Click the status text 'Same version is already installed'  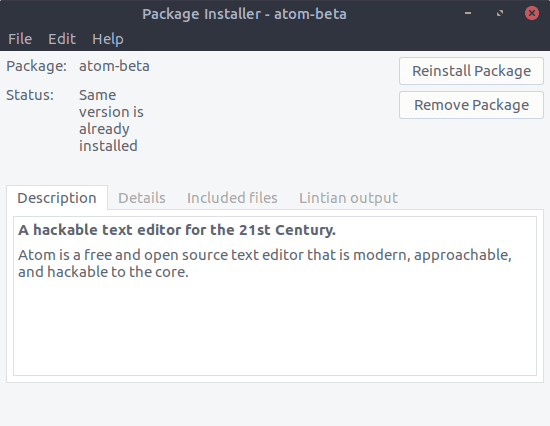pos(111,120)
